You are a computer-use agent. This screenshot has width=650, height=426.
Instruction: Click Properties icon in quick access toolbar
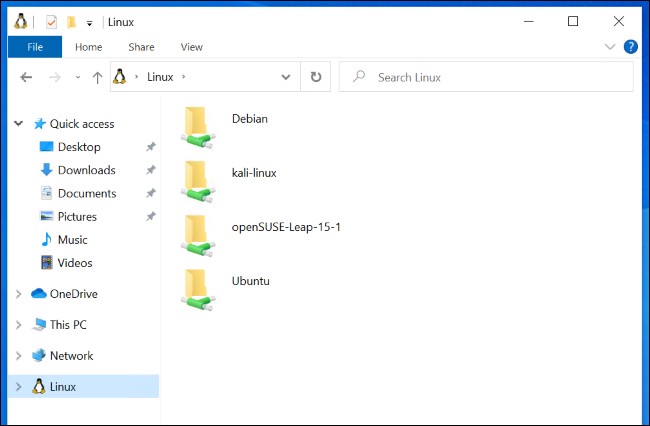click(x=51, y=22)
